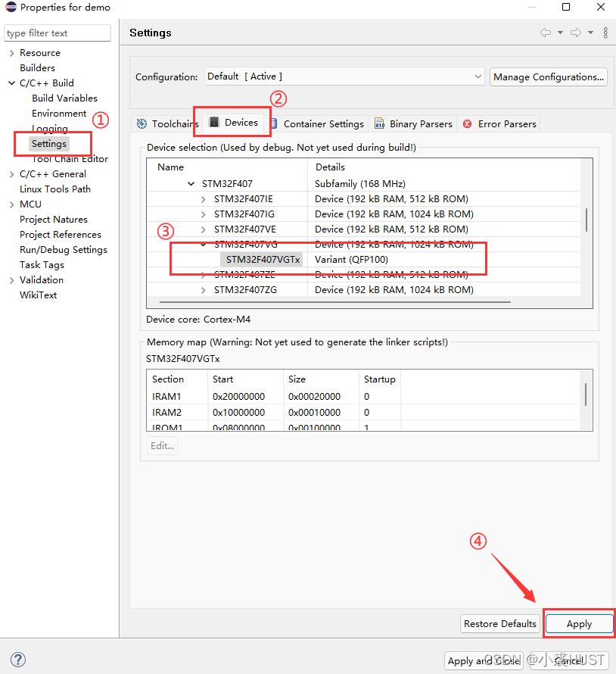Click the help question mark icon
The width and height of the screenshot is (616, 674).
18,660
